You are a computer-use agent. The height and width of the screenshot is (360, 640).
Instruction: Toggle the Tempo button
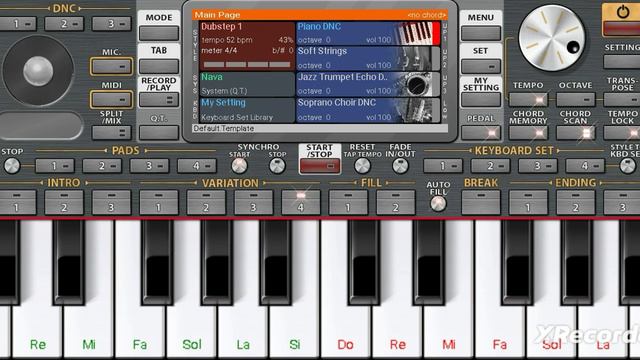528,100
